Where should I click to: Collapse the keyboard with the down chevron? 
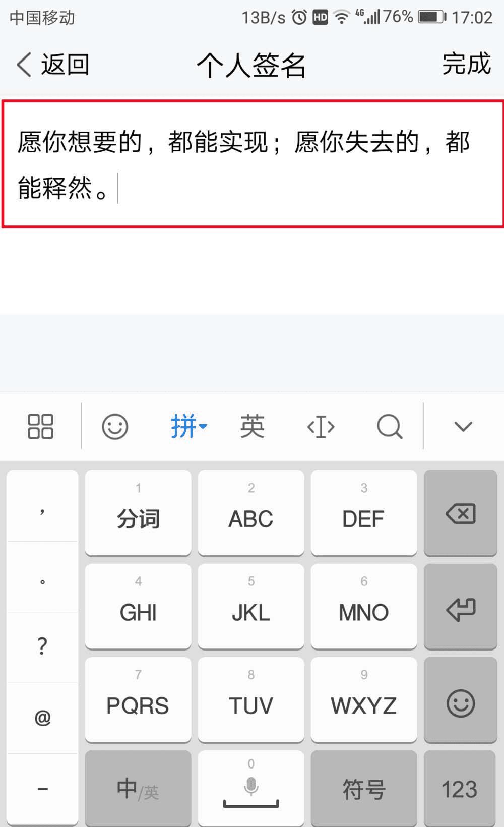(463, 427)
